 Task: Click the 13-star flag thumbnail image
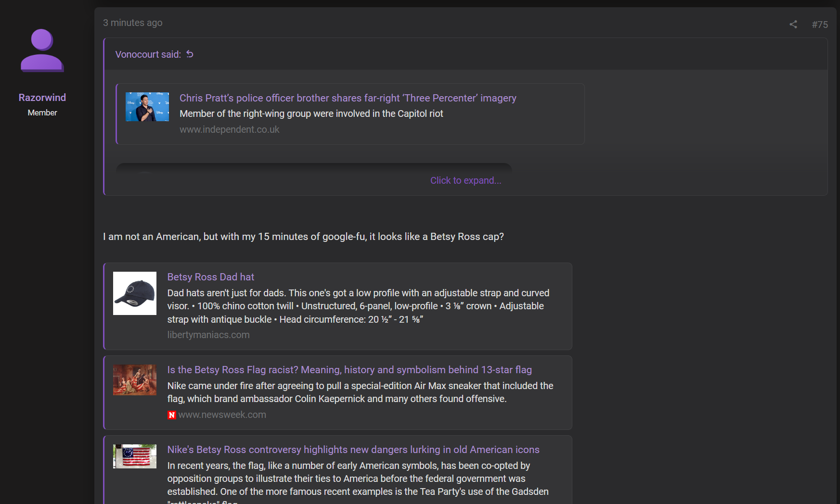[x=135, y=456]
